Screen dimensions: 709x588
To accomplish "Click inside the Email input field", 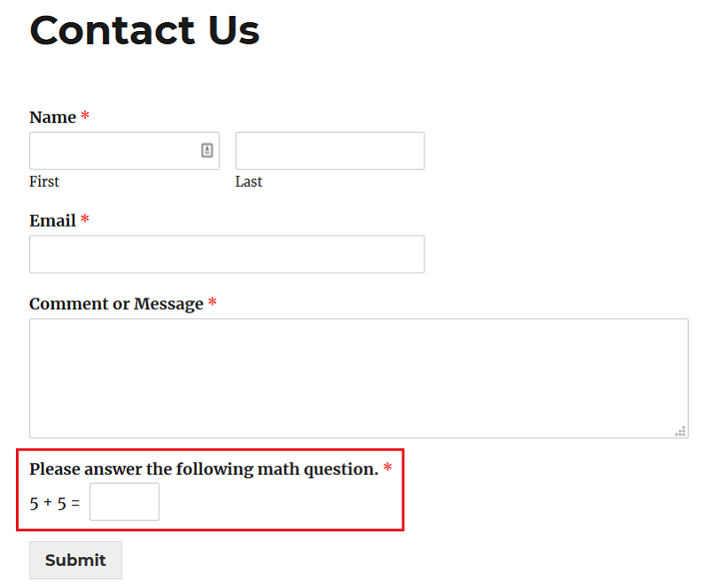I will pos(227,254).
